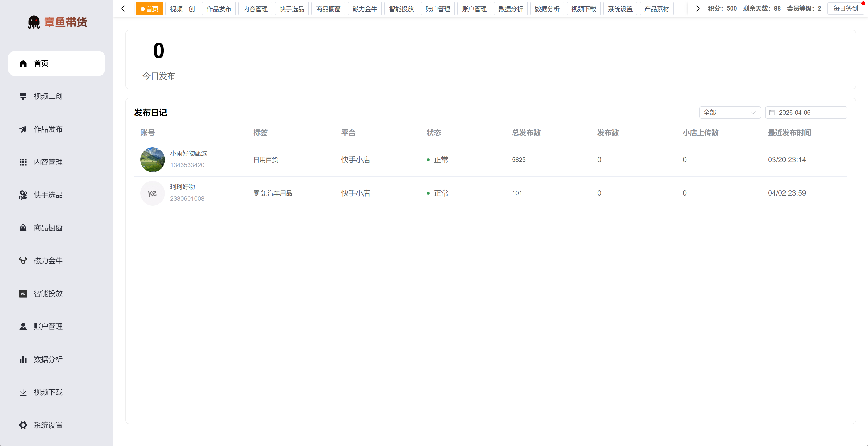This screenshot has height=446, width=868.
Task: Click the 最近发布时间 column header
Action: [789, 133]
